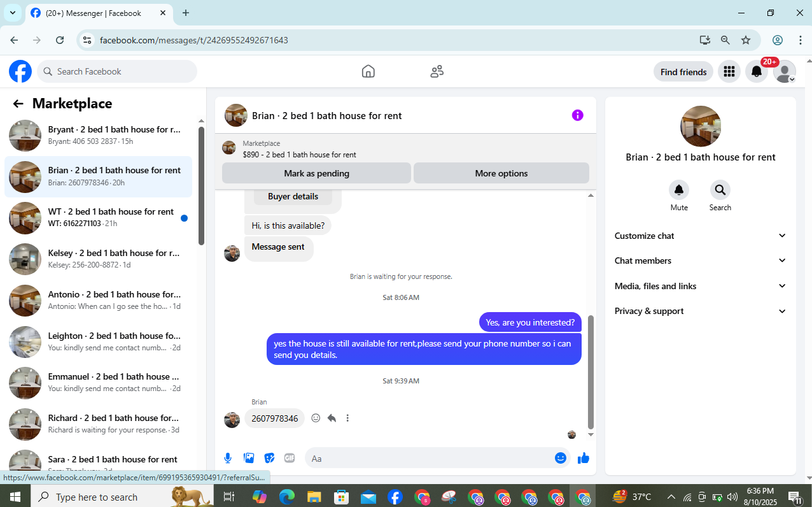Screen dimensions: 812x507
Task: Bookmark this page with star icon
Action: 746,40
